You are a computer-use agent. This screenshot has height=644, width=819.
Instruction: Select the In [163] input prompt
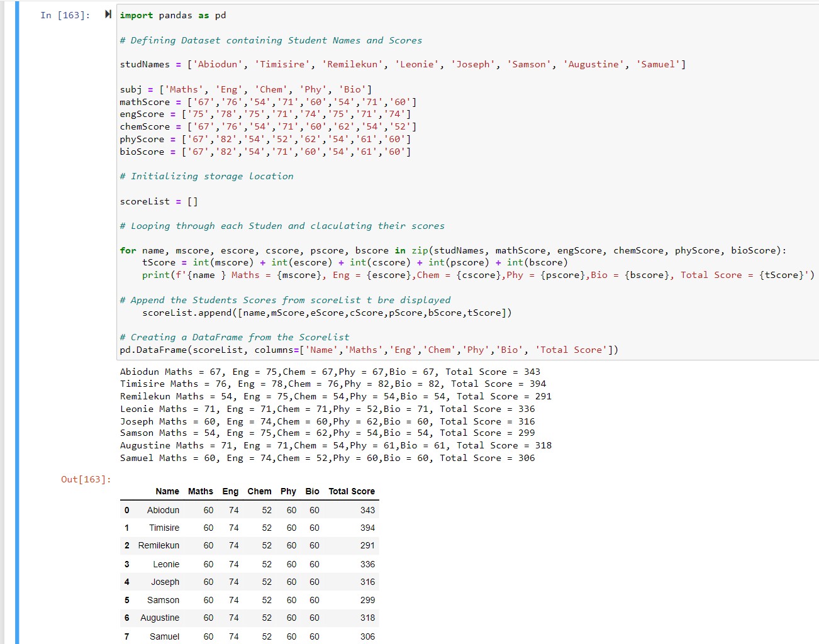(65, 15)
